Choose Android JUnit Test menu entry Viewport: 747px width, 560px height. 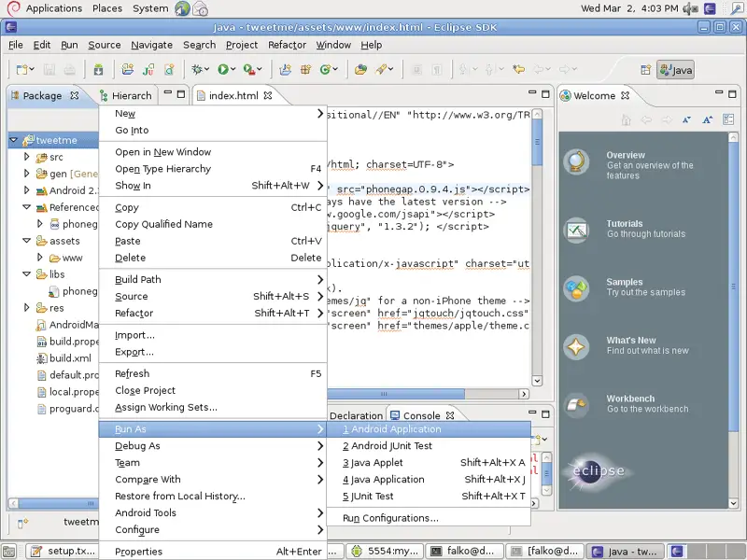click(x=429, y=446)
